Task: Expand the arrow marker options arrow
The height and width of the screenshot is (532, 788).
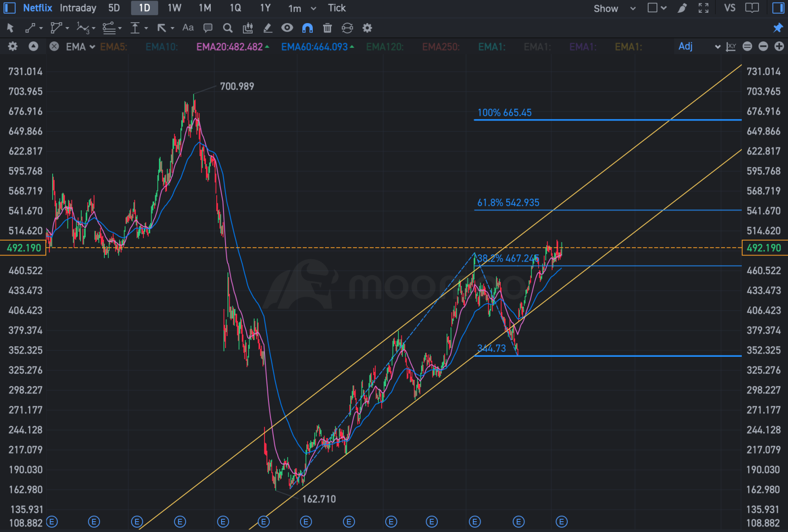Action: (172, 29)
